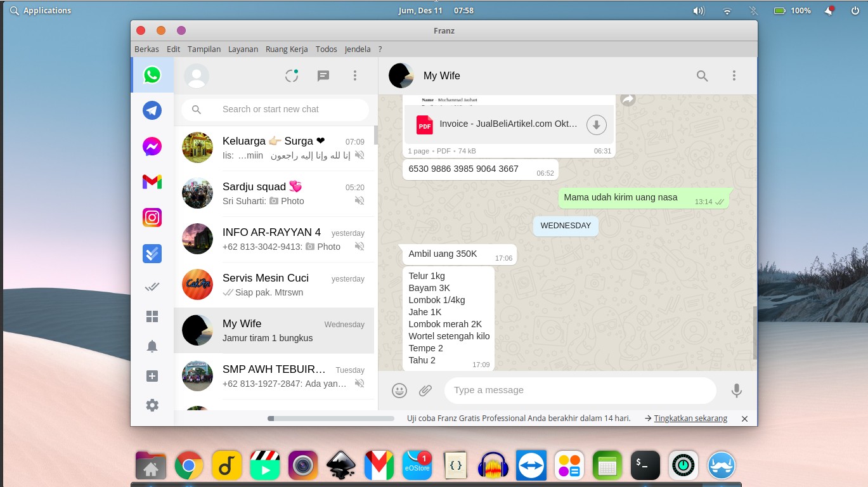Open the Berkas menu
This screenshot has height=487, width=868.
(x=146, y=49)
